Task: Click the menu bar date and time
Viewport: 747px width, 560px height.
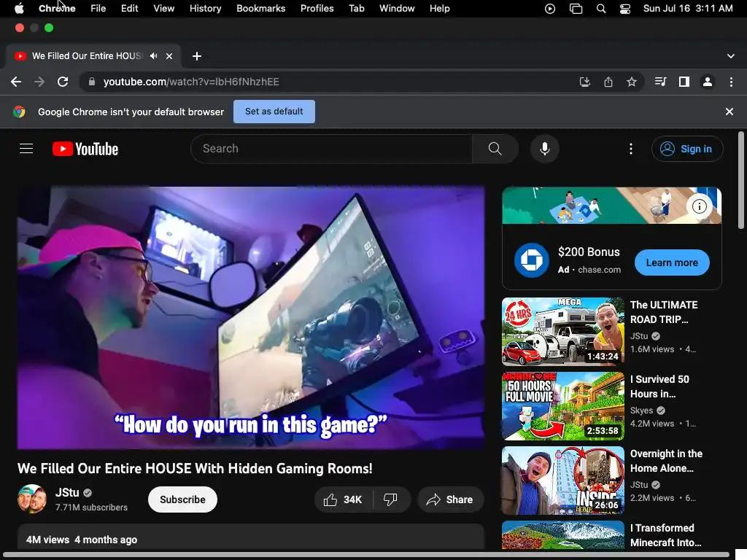Action: pos(688,9)
